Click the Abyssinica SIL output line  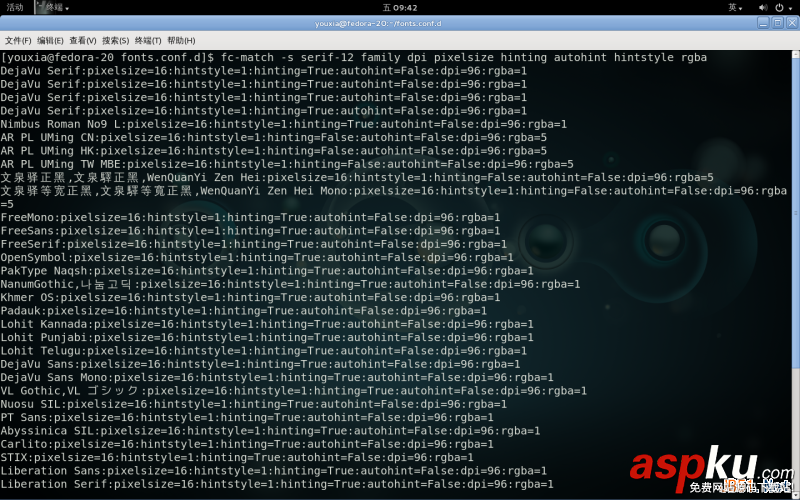(x=270, y=431)
